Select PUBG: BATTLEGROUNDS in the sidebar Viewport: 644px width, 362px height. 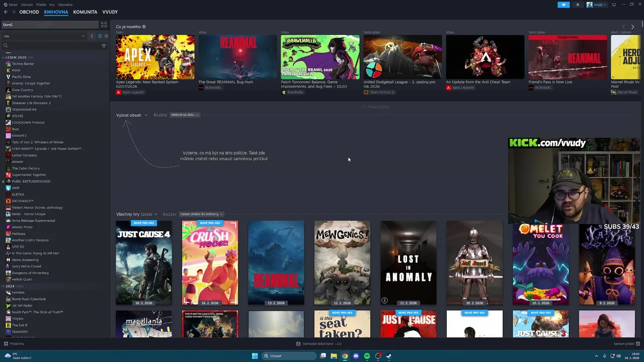[31, 182]
